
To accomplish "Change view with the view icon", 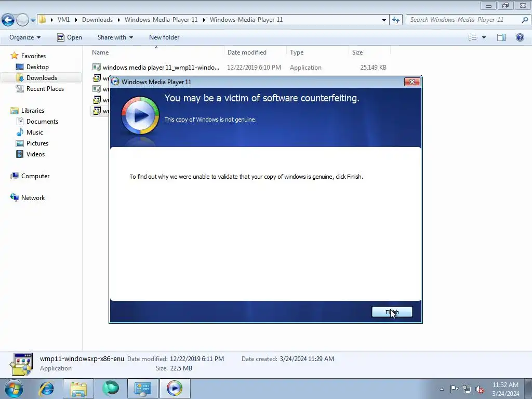I will pyautogui.click(x=473, y=37).
